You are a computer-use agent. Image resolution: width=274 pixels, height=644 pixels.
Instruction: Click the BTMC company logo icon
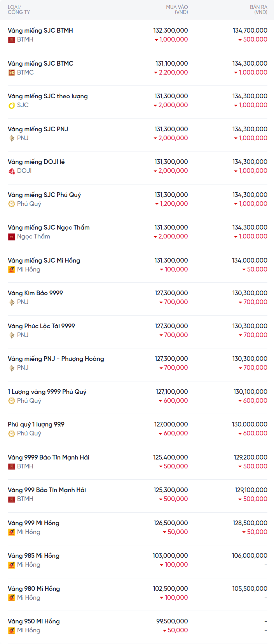click(12, 73)
